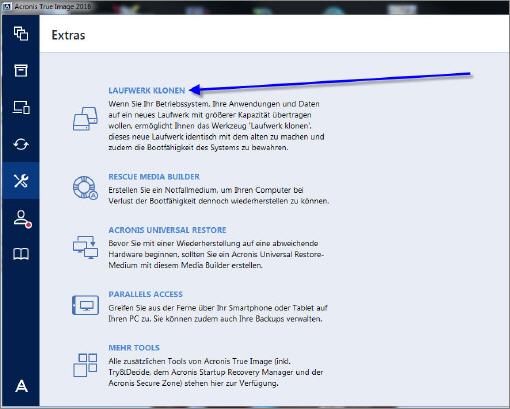Image resolution: width=510 pixels, height=409 pixels.
Task: Open the RESCUE MEDIA BUILDER link
Action: [x=154, y=177]
